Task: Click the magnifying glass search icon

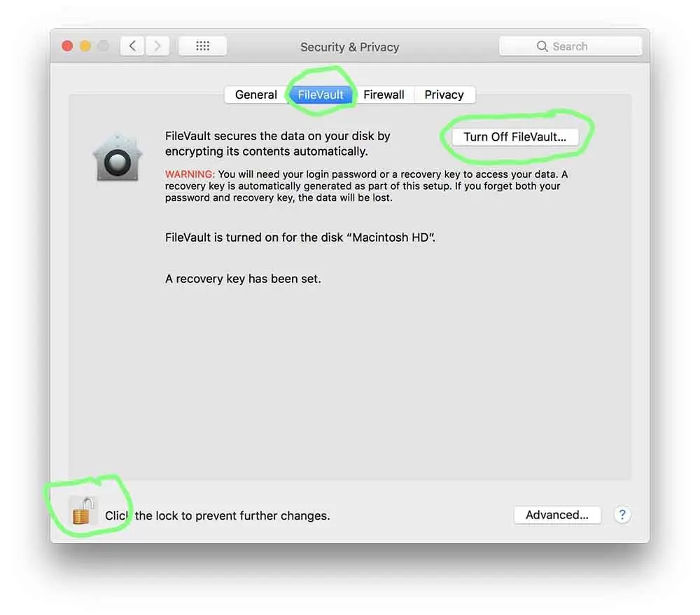Action: pos(542,46)
